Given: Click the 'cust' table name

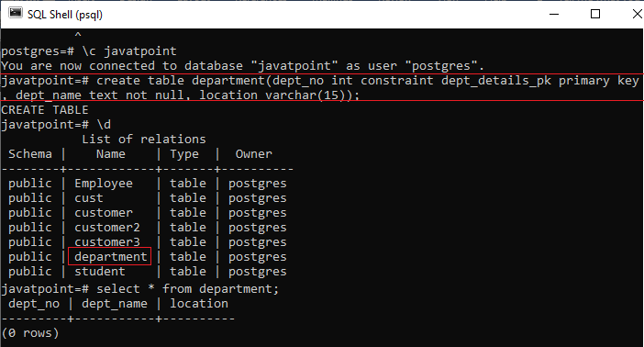Looking at the screenshot, I should pyautogui.click(x=89, y=198).
